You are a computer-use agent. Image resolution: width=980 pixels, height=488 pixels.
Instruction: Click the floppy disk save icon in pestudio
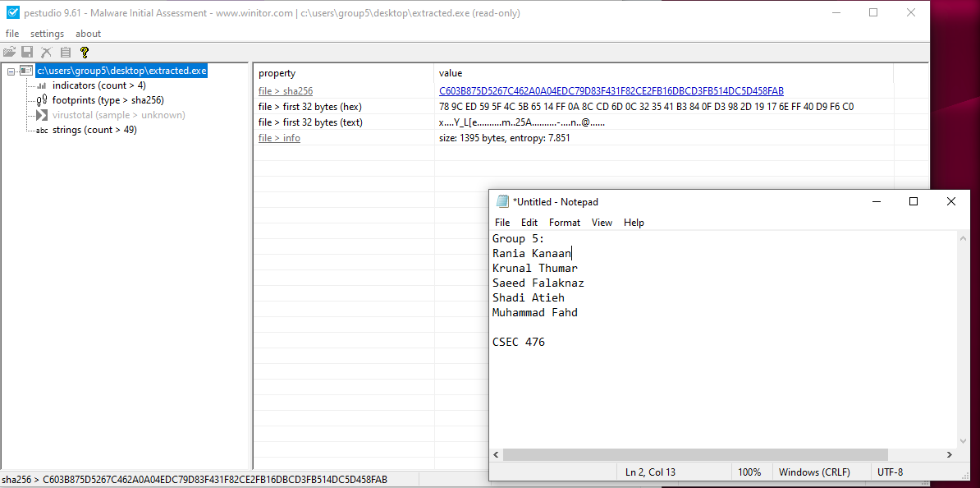click(x=28, y=53)
